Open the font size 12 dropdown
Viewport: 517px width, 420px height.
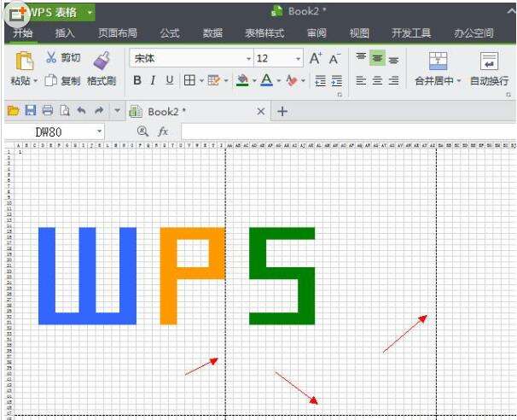pyautogui.click(x=298, y=59)
